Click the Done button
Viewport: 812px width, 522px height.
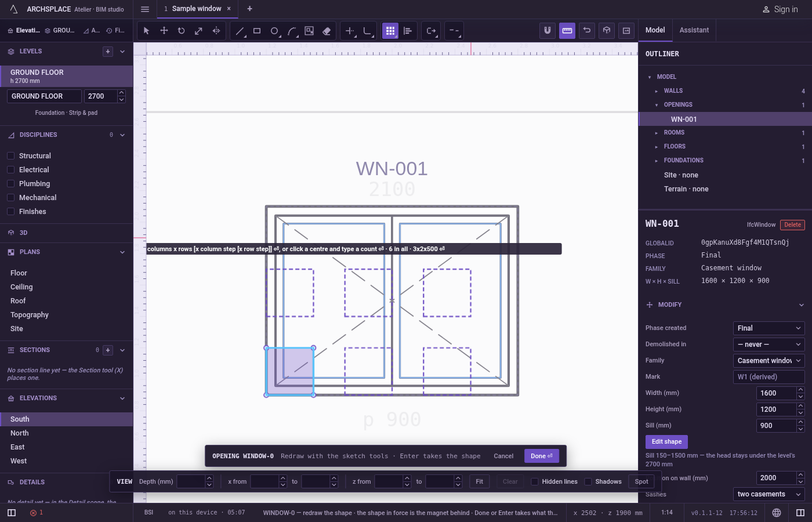[x=542, y=456]
